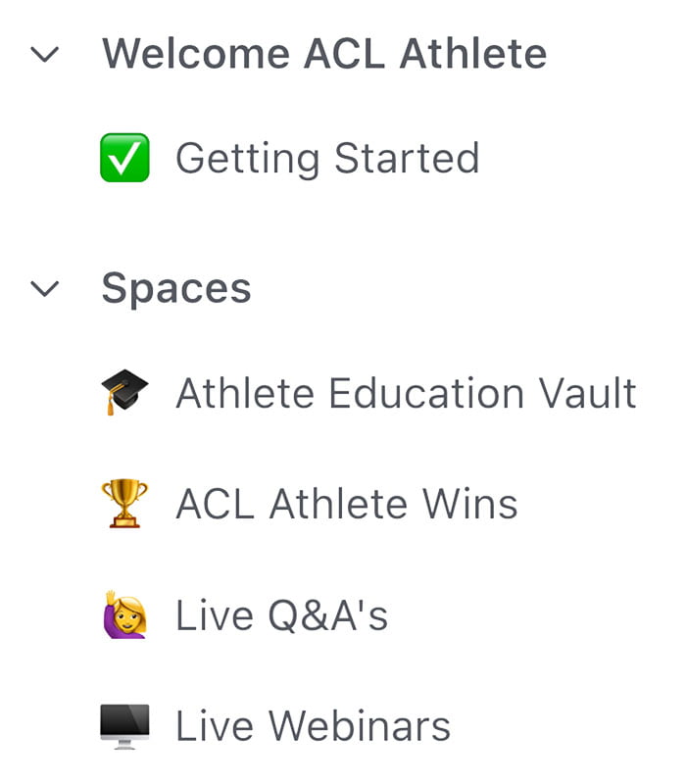This screenshot has width=686, height=784.
Task: Click the graduation cap icon
Action: coord(124,393)
